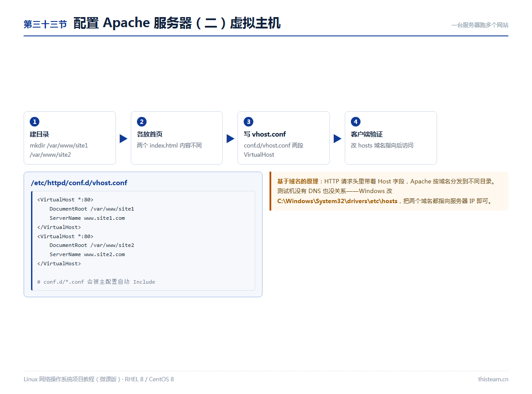Open the thisteam.cn footer link

[493, 379]
